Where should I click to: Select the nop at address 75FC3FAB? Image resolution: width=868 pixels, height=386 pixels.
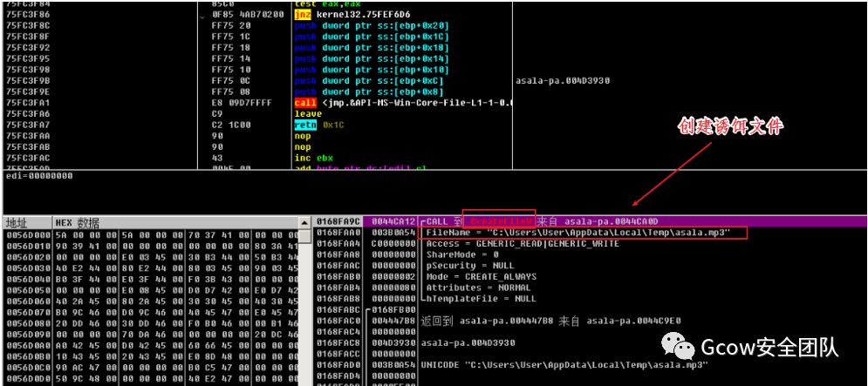(x=302, y=147)
